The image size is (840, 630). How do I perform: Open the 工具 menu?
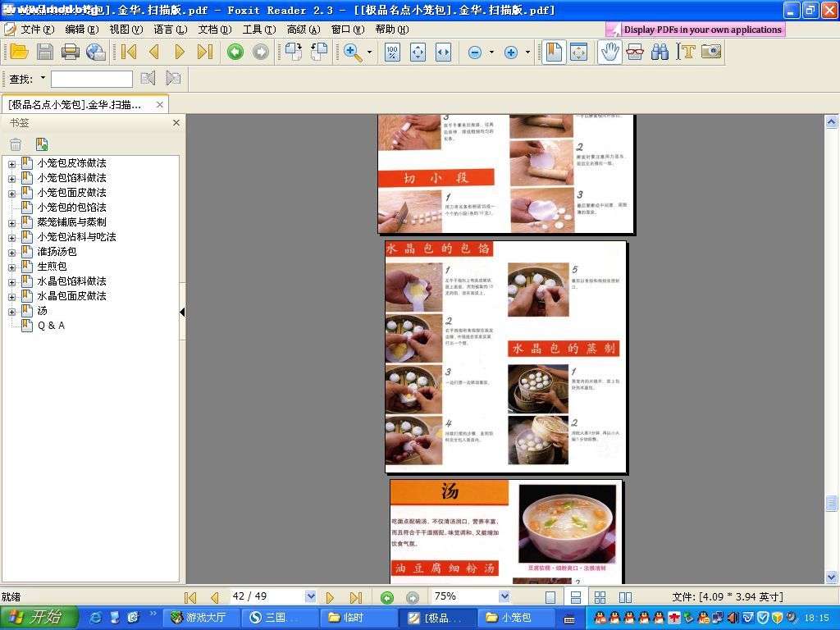point(258,30)
